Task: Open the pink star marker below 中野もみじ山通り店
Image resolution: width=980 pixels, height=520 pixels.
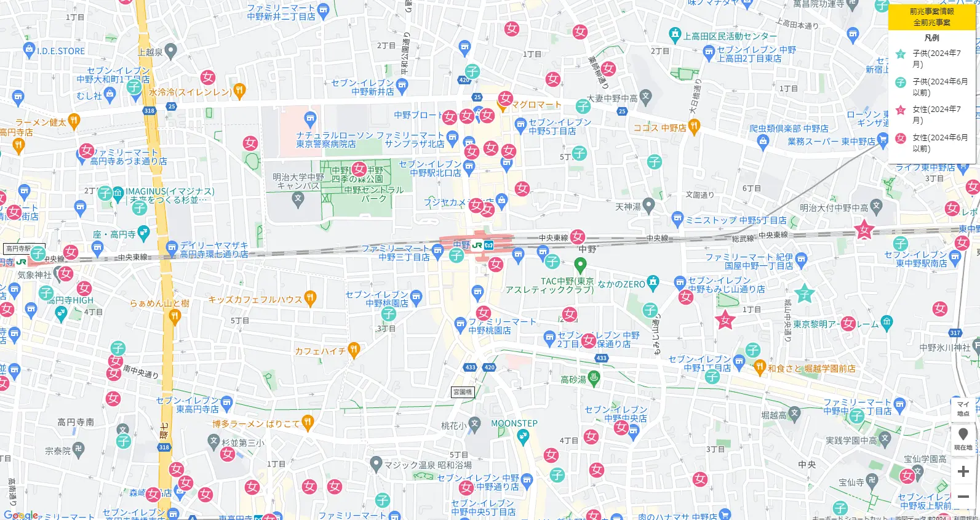Action: (x=725, y=320)
